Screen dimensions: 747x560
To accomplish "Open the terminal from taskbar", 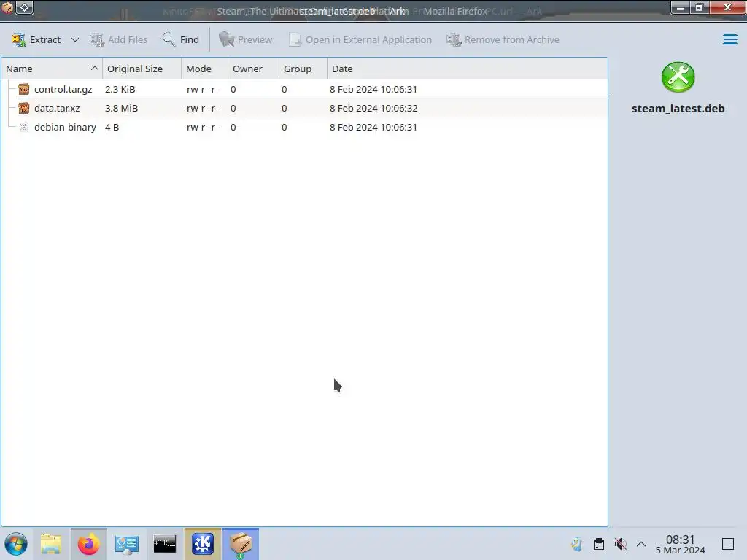I will [x=165, y=544].
